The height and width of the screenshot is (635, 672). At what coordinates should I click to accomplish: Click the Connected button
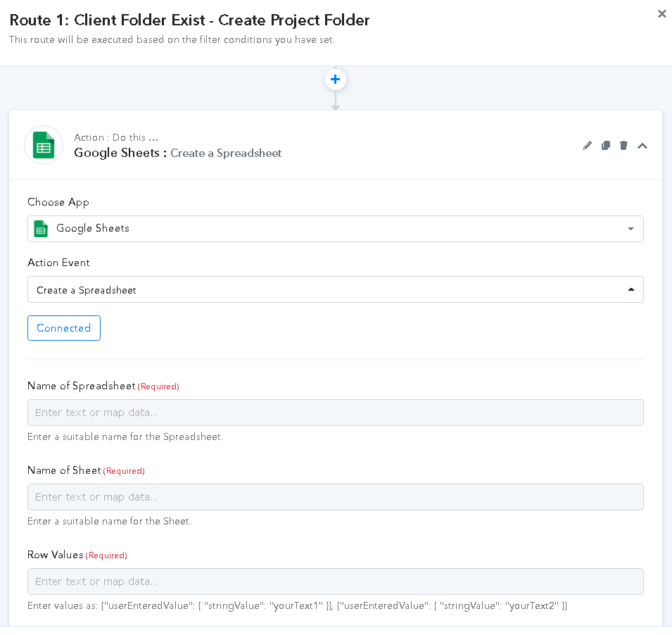(64, 328)
